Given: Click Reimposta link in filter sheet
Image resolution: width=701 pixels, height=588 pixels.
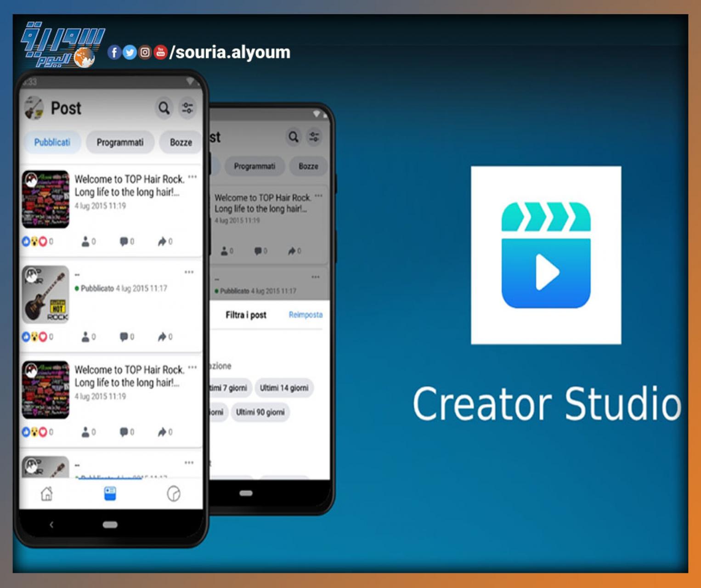Looking at the screenshot, I should (305, 315).
